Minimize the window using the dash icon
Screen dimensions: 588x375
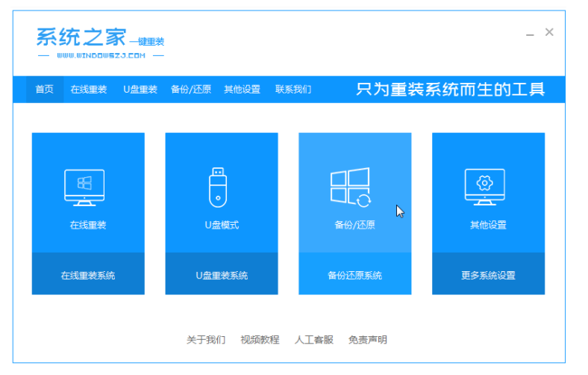529,34
